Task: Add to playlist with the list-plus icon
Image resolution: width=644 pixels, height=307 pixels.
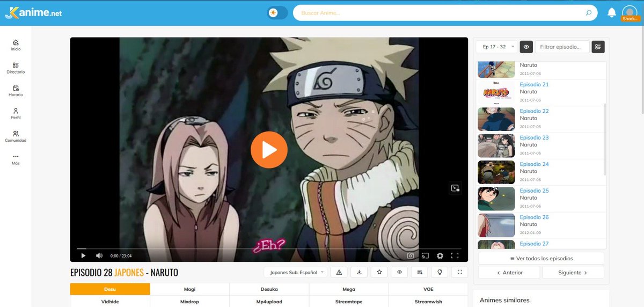Action: pyautogui.click(x=420, y=272)
